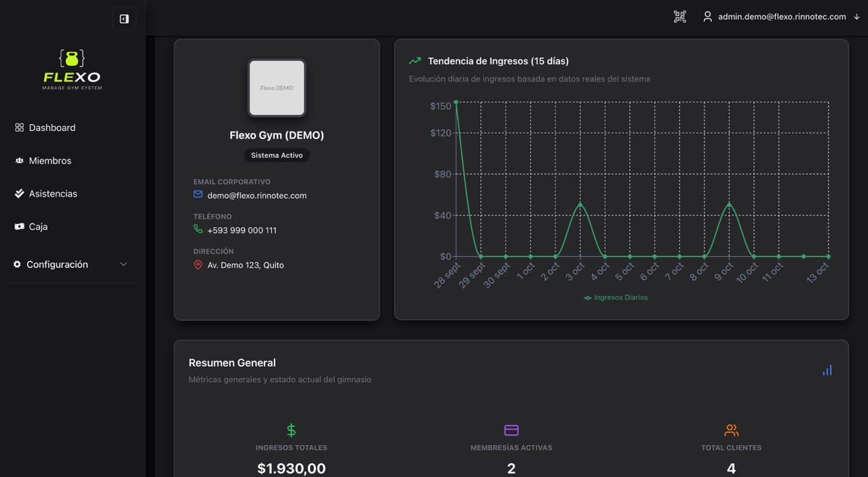
Task: Click the green trend arrow icon
Action: click(415, 61)
